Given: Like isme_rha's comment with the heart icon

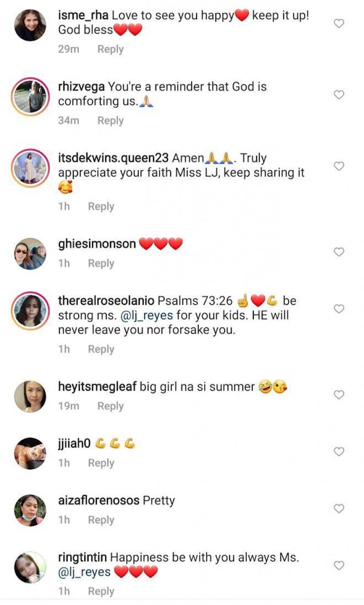Looking at the screenshot, I should 339,24.
